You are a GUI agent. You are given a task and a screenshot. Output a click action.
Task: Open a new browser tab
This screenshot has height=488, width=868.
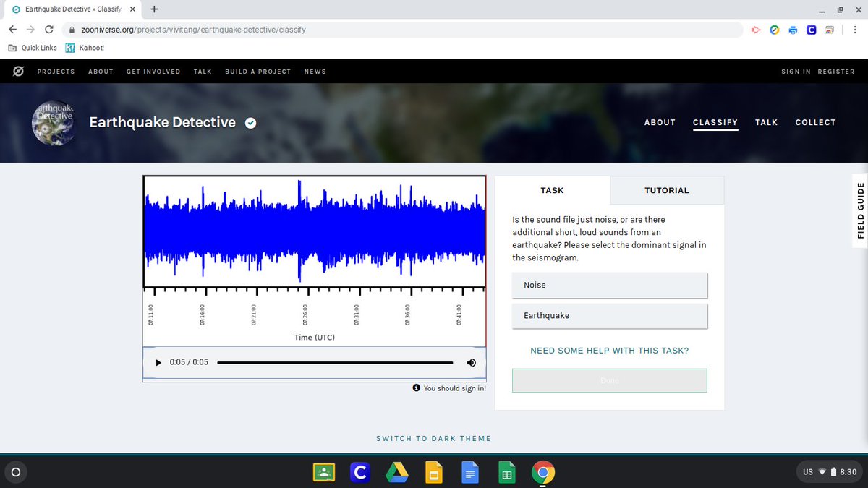point(154,9)
